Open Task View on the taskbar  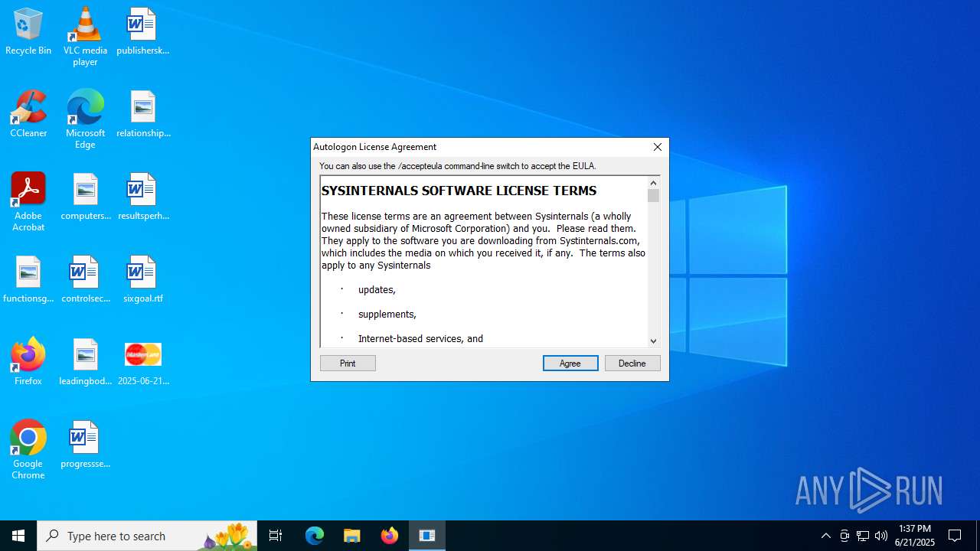276,536
